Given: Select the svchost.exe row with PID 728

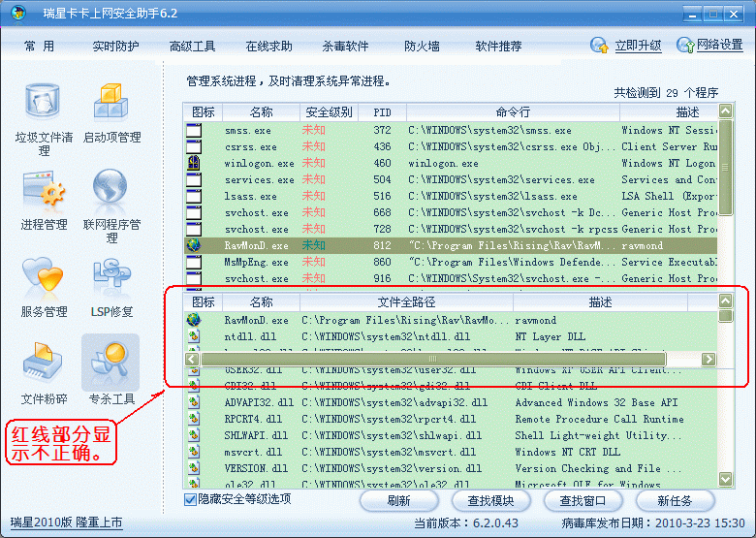Looking at the screenshot, I should click(x=451, y=229).
